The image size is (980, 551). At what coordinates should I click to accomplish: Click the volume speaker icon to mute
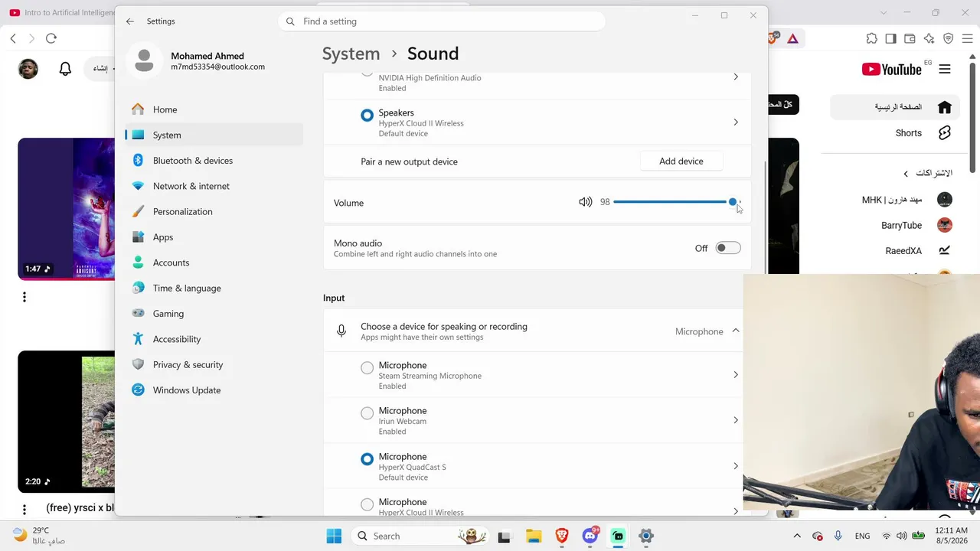pos(586,202)
